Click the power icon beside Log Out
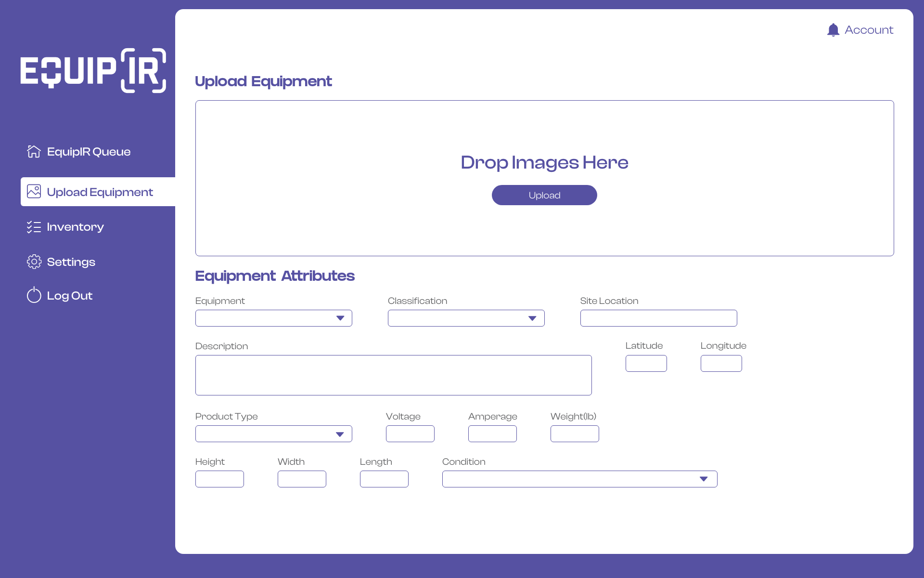The width and height of the screenshot is (924, 578). [x=34, y=295]
